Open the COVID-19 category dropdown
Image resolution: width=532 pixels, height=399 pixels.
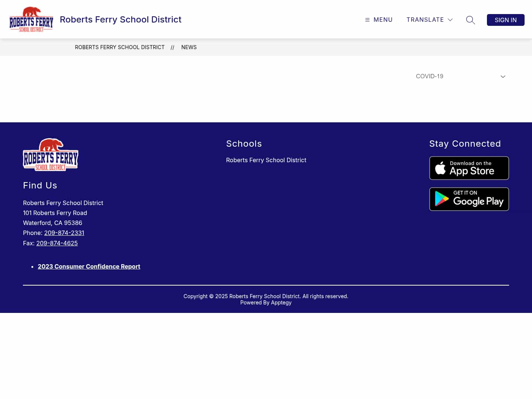tap(461, 76)
